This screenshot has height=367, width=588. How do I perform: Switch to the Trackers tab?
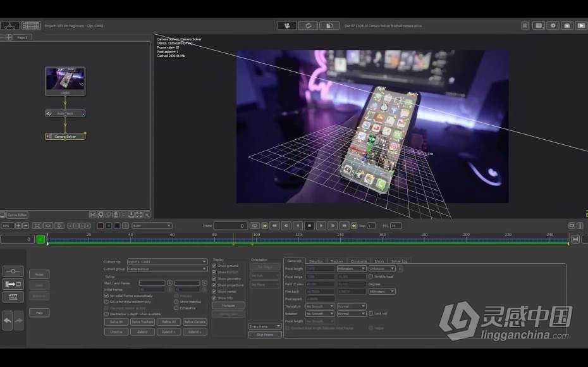337,261
